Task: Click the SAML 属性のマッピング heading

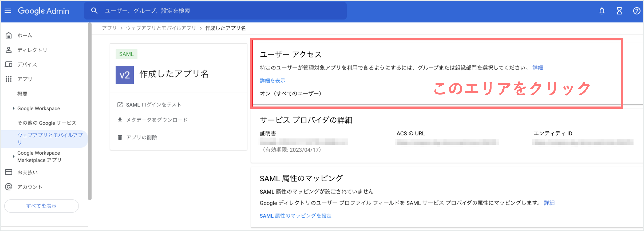Action: (x=301, y=179)
